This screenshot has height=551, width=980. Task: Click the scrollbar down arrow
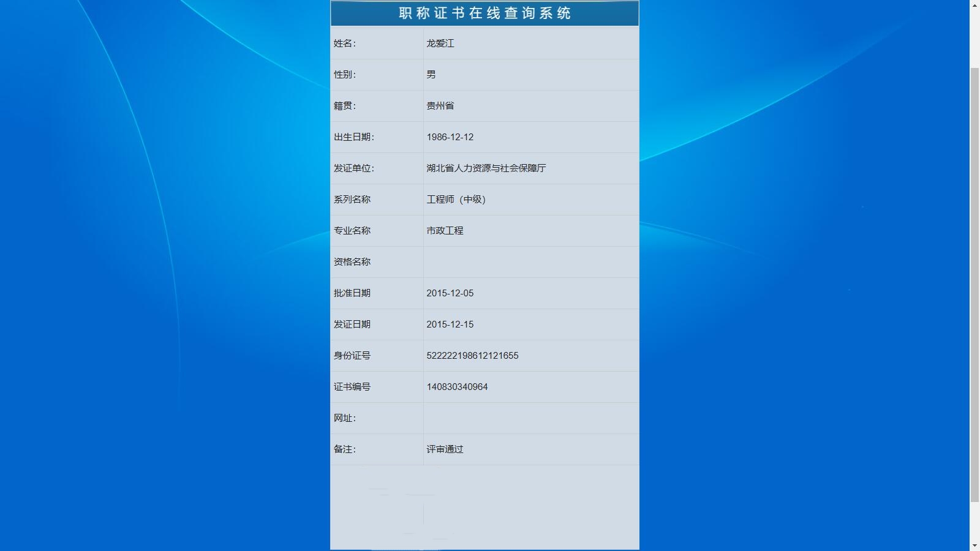click(x=975, y=545)
